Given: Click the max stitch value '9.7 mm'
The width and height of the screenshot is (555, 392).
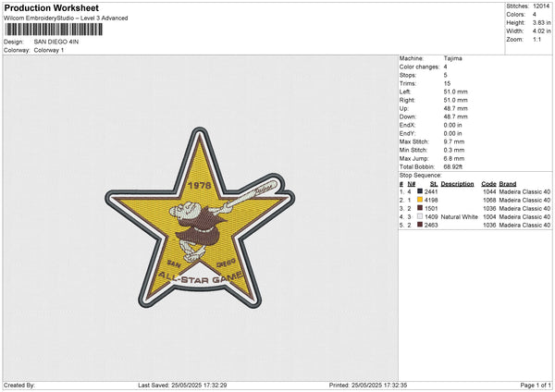Looking at the screenshot, I should tap(454, 141).
